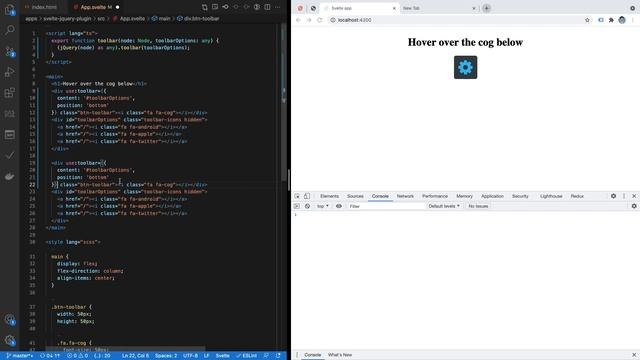The height and width of the screenshot is (360, 640).
Task: Switch to the Elements tab in DevTools
Action: (x=329, y=196)
